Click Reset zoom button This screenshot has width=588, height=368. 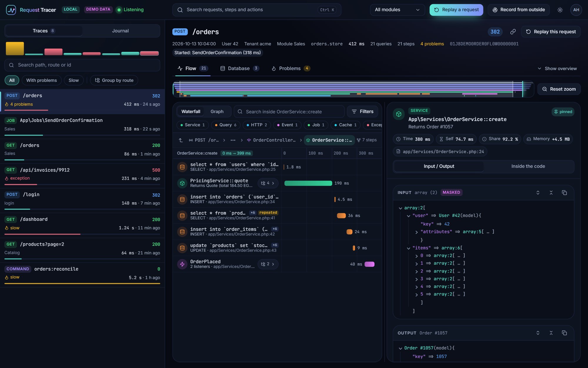click(x=559, y=89)
